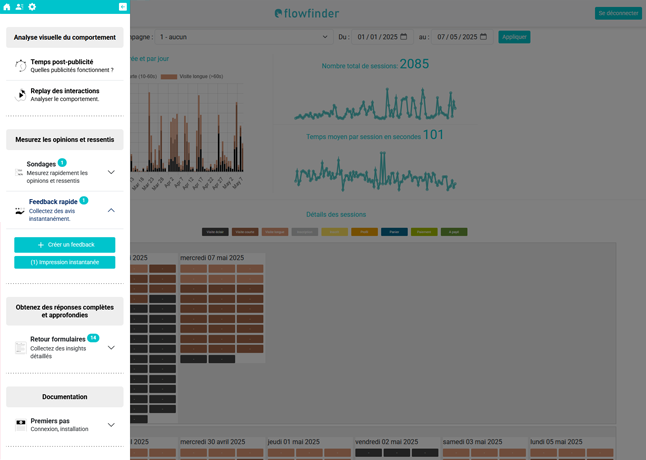Click the Analyse visuelle du comportement header

click(65, 37)
